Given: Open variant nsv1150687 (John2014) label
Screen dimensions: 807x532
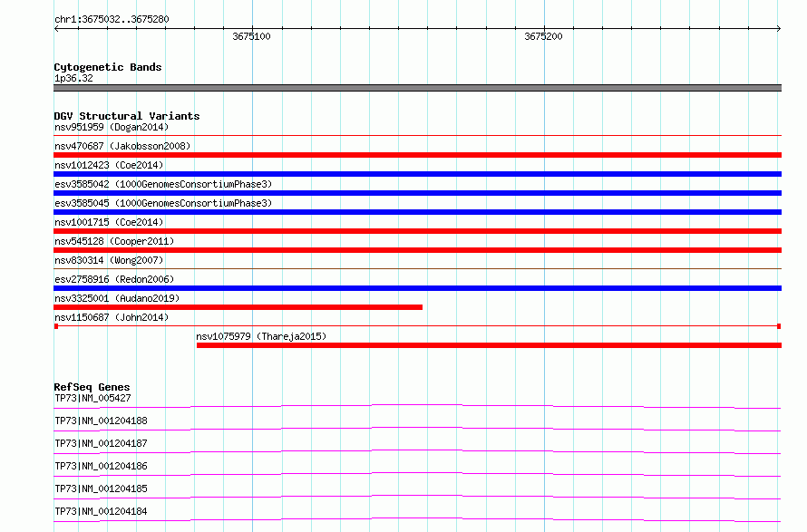Looking at the screenshot, I should pos(112,317).
